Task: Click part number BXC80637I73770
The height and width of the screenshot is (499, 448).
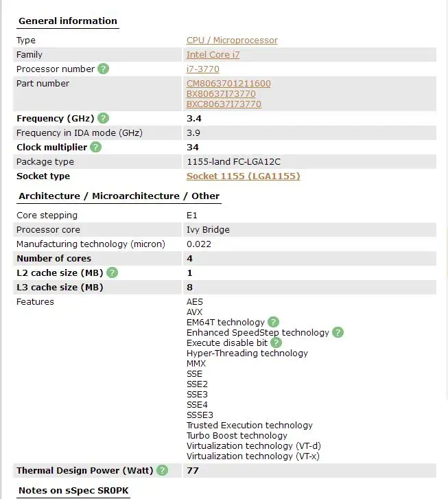Action: (x=224, y=104)
